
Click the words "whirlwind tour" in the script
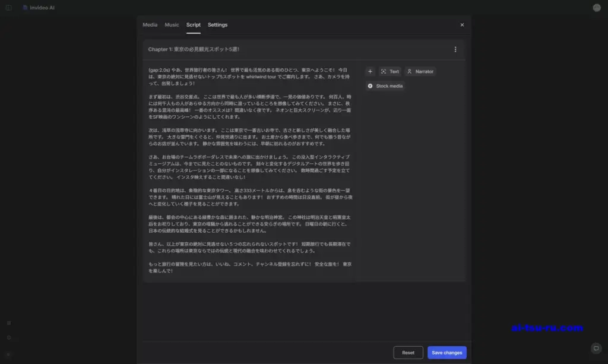pyautogui.click(x=261, y=77)
